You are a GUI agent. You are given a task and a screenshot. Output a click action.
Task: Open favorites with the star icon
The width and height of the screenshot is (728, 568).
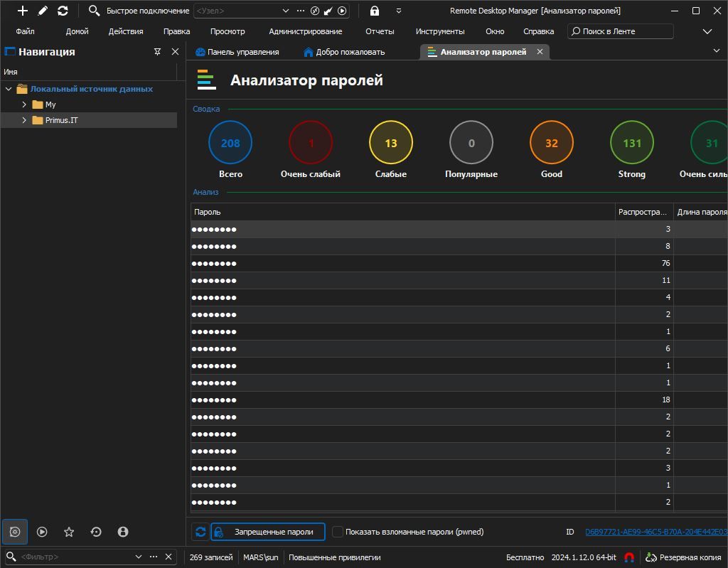[x=69, y=532]
